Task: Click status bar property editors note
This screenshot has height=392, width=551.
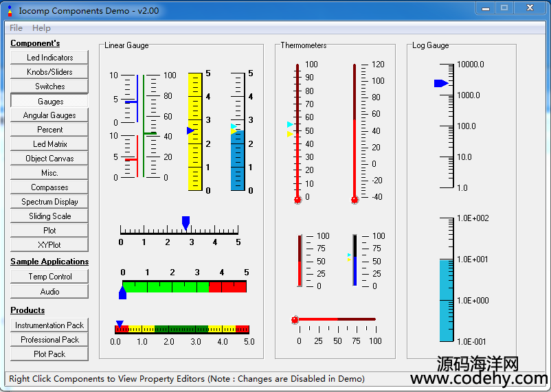Action: 187,379
